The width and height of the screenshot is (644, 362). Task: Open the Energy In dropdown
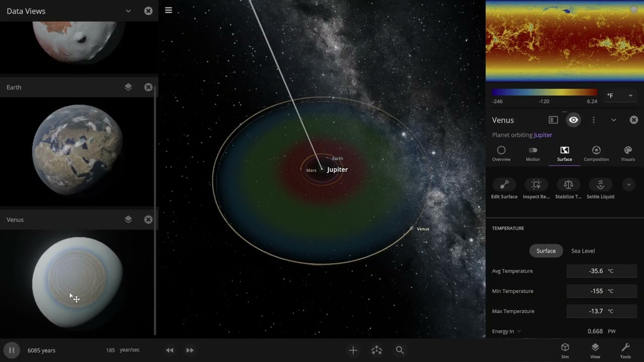507,331
